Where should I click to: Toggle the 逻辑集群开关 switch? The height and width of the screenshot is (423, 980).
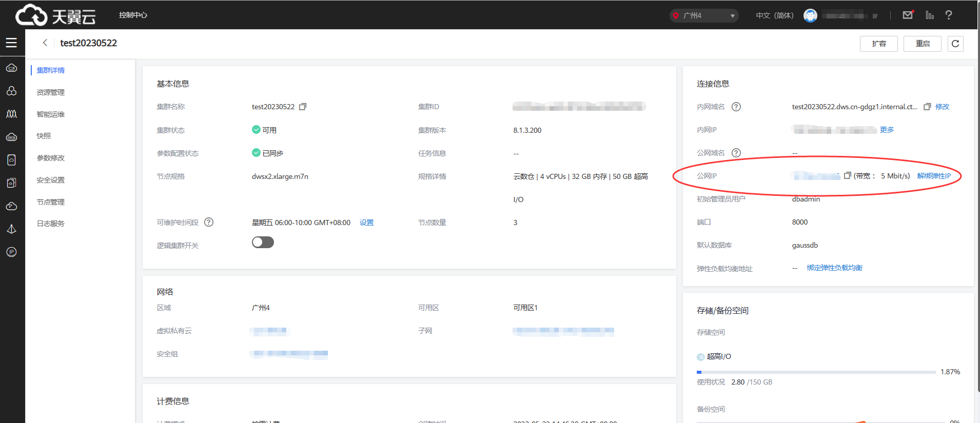tap(263, 243)
